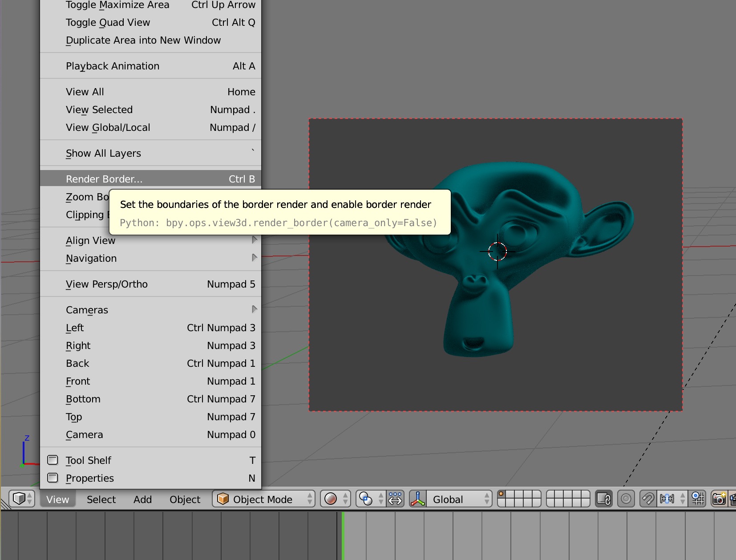Image resolution: width=736 pixels, height=560 pixels.
Task: Open the Global orientation dropdown
Action: [459, 499]
